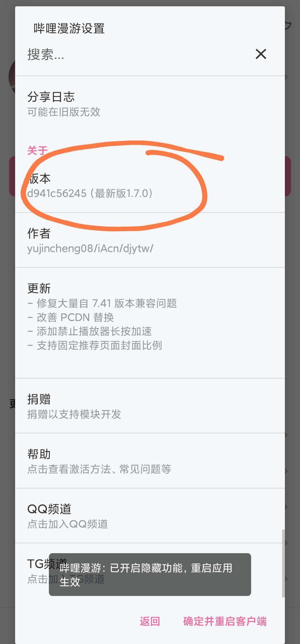Click the 返回 back button

[150, 621]
